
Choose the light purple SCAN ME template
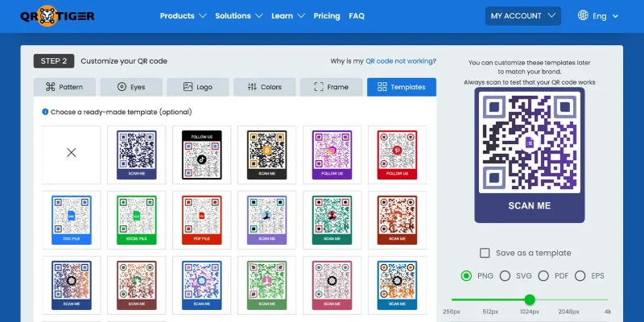click(x=267, y=220)
